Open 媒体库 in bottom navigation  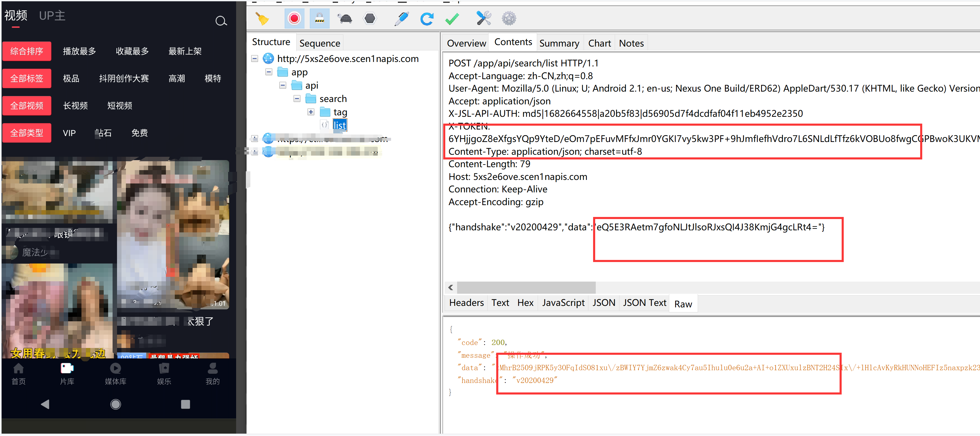tap(115, 374)
